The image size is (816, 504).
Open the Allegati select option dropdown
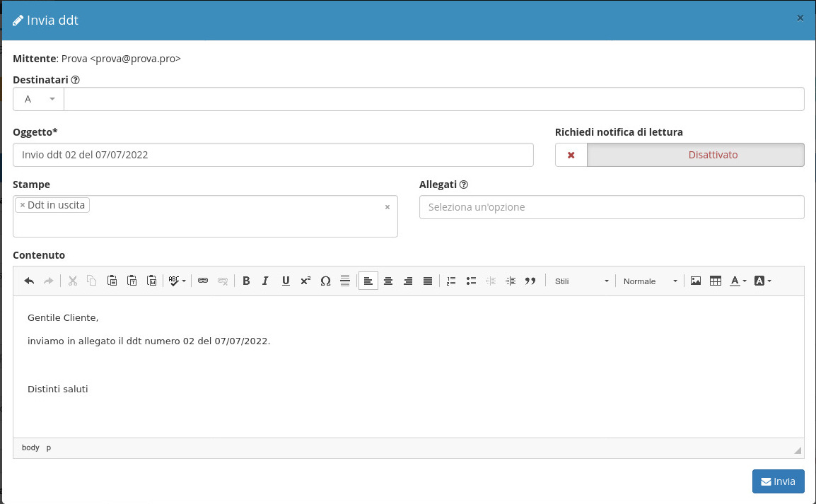pyautogui.click(x=612, y=207)
